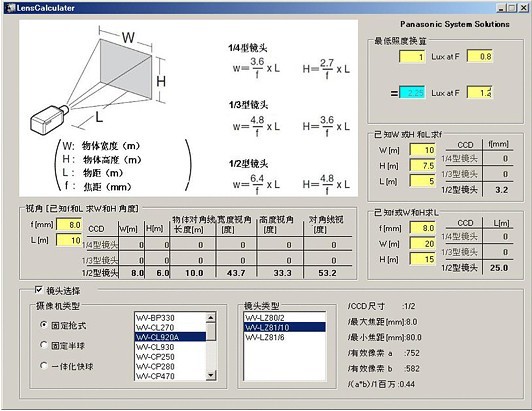Click camera list scroll up arrow
Image resolution: width=532 pixels, height=411 pixels.
point(211,318)
